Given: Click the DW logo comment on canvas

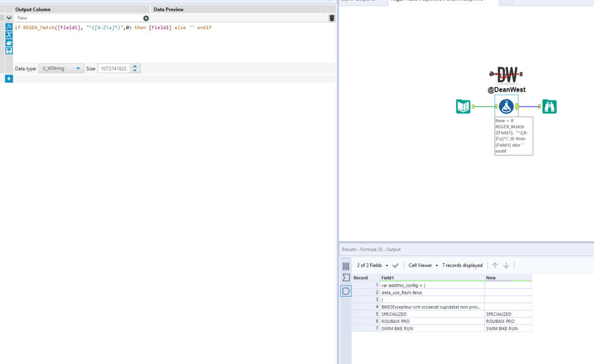Looking at the screenshot, I should [x=507, y=74].
